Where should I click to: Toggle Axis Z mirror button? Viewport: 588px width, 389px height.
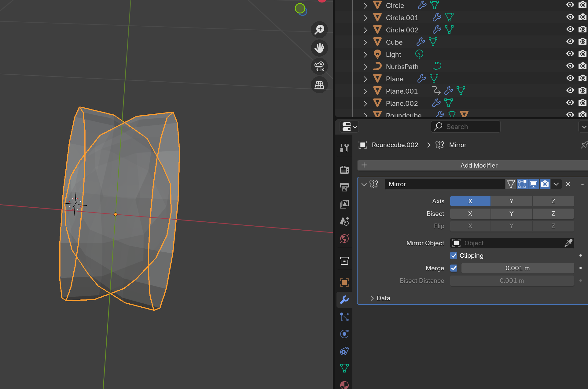tap(553, 201)
